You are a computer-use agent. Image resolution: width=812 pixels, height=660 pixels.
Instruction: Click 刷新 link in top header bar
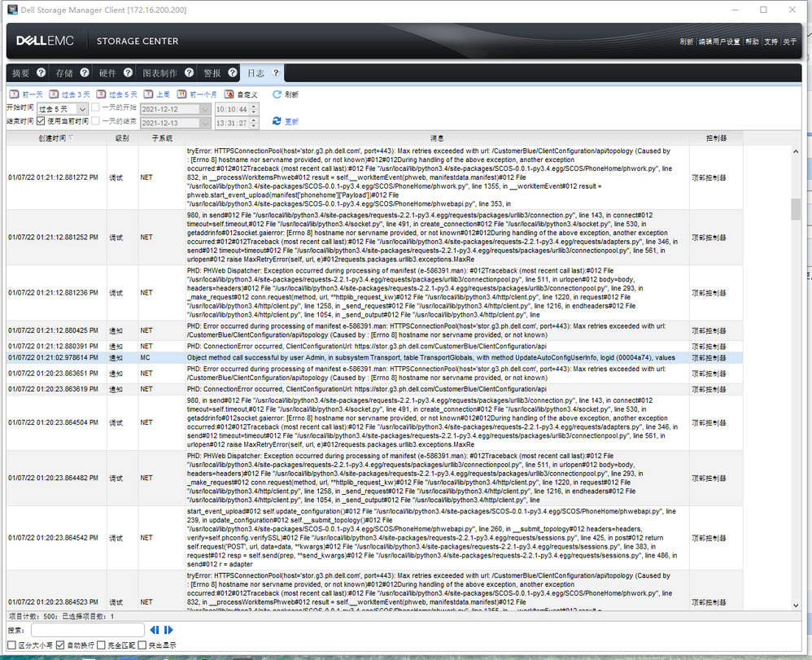(x=686, y=42)
